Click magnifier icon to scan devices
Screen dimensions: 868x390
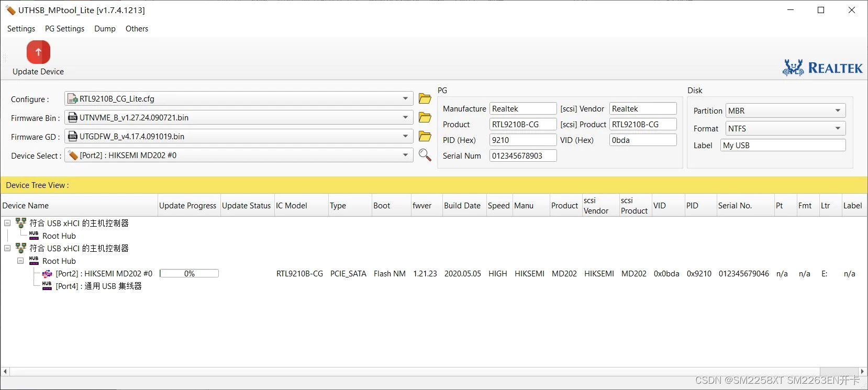(425, 155)
